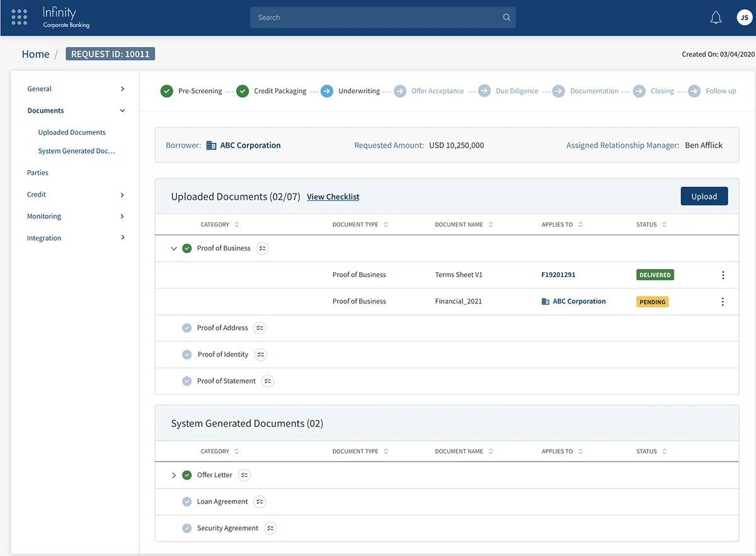Click the Closing arrow step icon

639,91
